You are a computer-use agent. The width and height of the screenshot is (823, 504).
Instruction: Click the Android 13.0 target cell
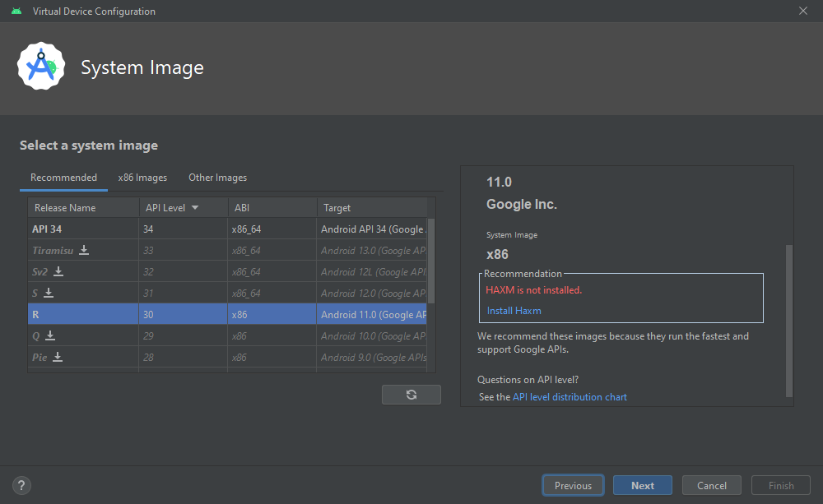coord(372,250)
